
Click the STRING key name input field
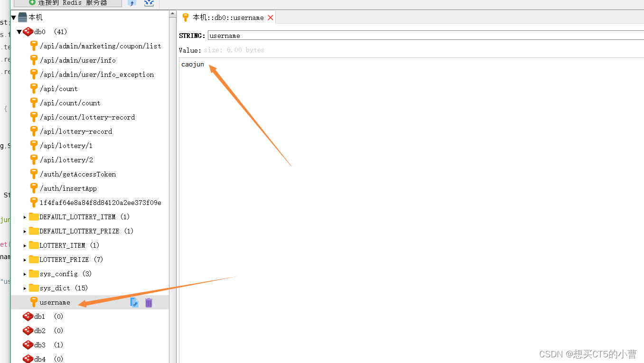(x=426, y=36)
